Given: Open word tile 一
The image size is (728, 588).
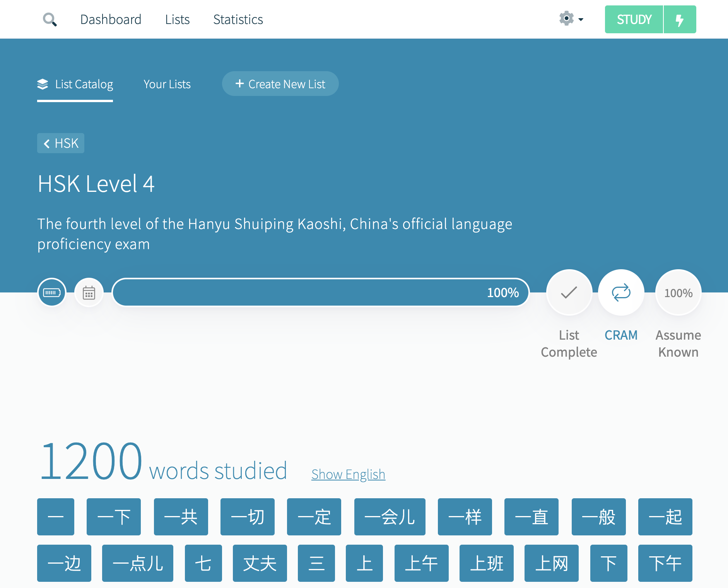Looking at the screenshot, I should point(56,517).
